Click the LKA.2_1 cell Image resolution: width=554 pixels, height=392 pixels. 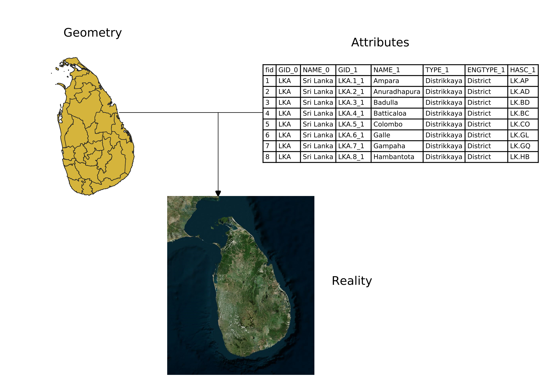[353, 92]
